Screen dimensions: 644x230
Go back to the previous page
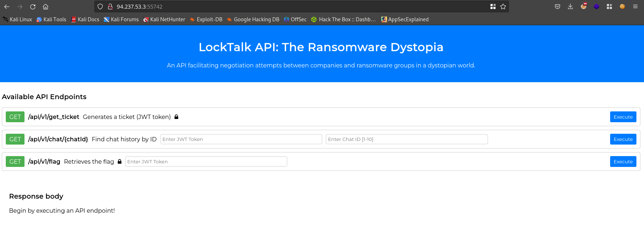tap(7, 6)
